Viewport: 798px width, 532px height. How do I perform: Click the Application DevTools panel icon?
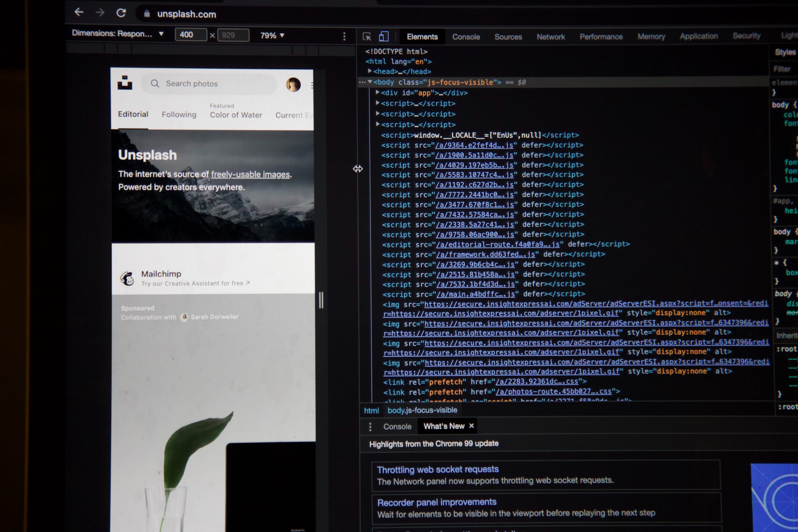[x=698, y=37]
